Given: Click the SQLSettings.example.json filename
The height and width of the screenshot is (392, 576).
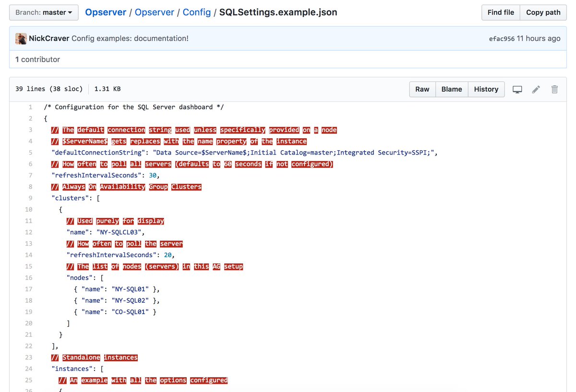Looking at the screenshot, I should [278, 12].
